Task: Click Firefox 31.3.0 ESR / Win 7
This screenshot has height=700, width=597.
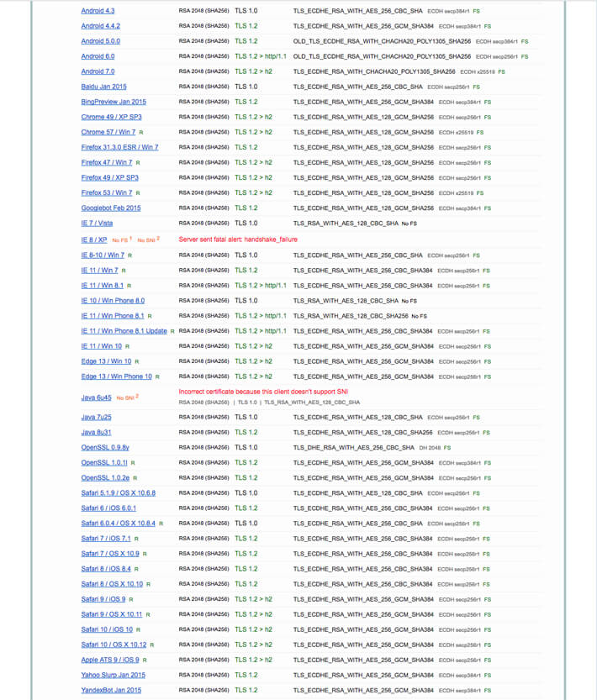Action: pyautogui.click(x=119, y=147)
